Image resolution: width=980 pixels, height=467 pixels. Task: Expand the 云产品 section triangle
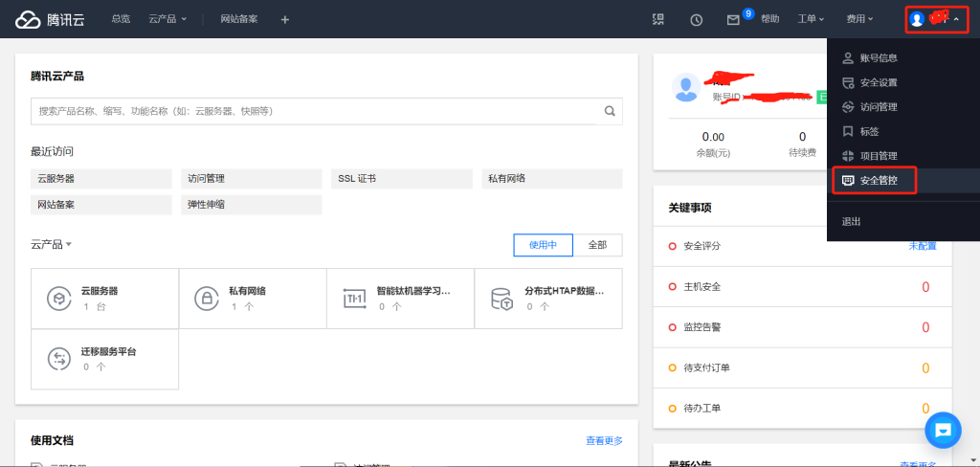coord(68,244)
